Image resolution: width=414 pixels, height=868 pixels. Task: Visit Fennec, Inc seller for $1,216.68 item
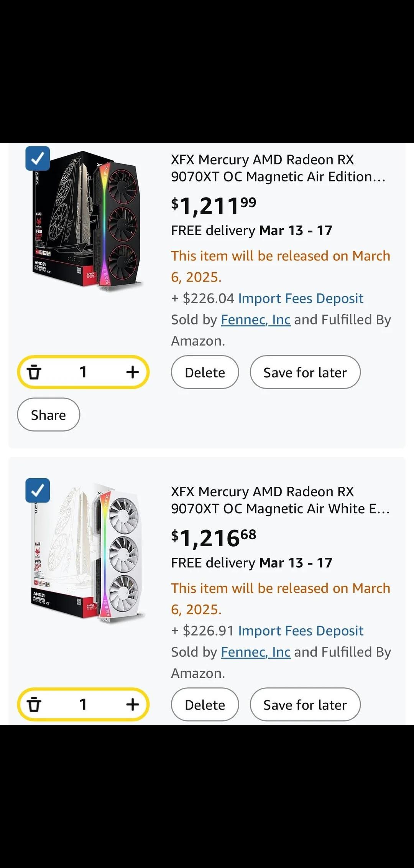[x=255, y=652]
